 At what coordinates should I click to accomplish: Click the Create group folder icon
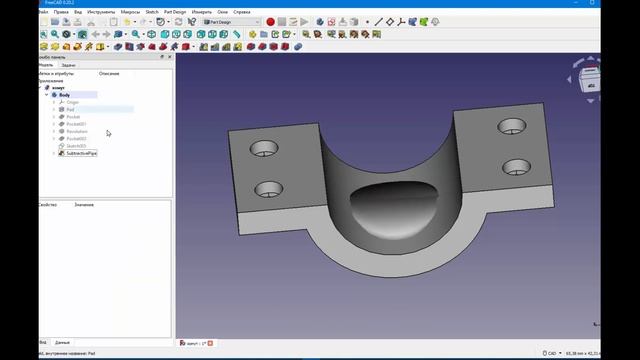pyautogui.click(x=264, y=34)
